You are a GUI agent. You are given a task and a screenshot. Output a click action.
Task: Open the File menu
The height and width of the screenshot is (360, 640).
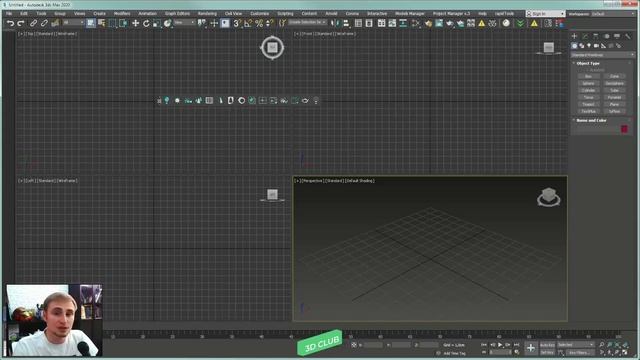(x=9, y=13)
